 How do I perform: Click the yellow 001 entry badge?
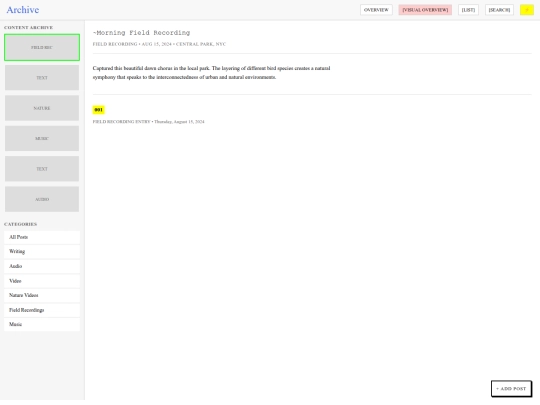pyautogui.click(x=98, y=110)
